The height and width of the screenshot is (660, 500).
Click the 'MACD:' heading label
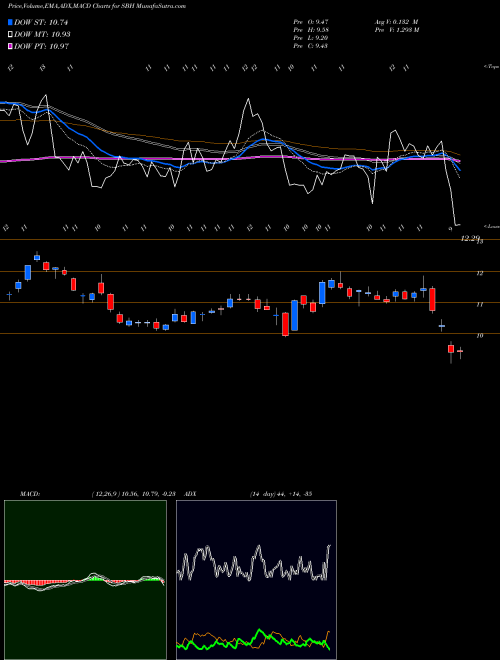[30, 494]
